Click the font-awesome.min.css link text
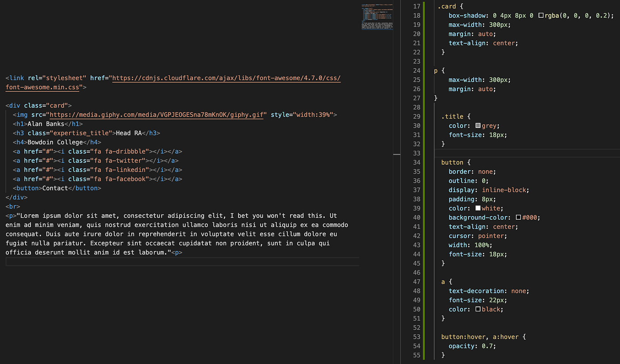Screen dimensions: 620x364 tap(43, 87)
